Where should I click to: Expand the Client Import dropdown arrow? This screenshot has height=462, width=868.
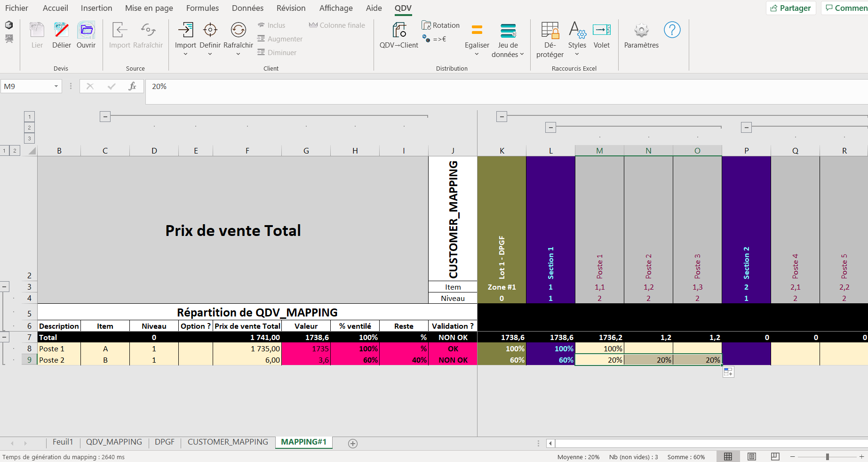point(185,54)
